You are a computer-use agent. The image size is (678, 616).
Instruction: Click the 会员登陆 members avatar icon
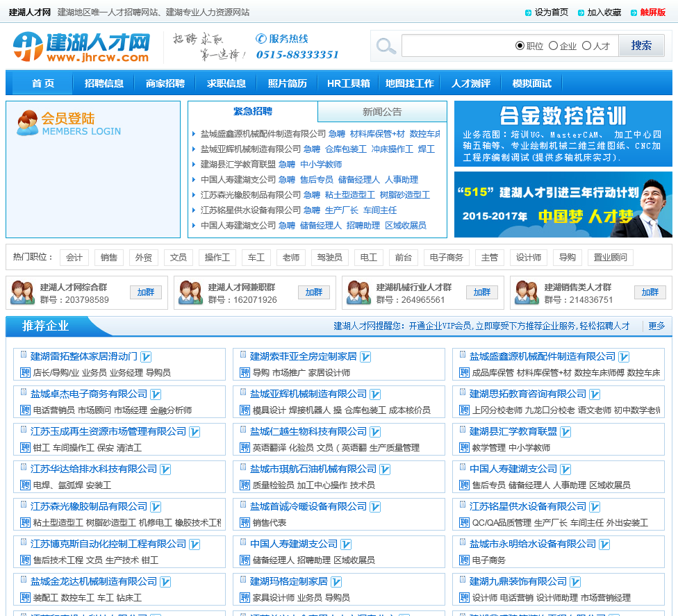27,123
